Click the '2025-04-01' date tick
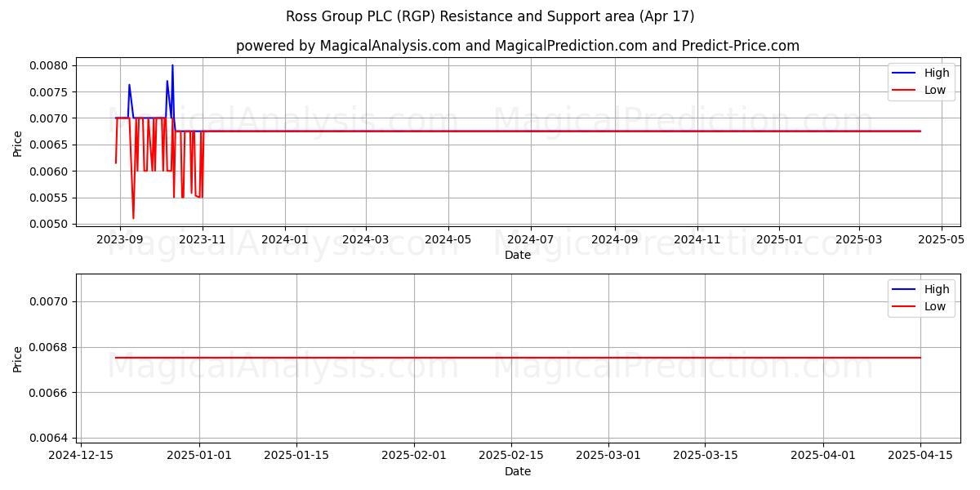This screenshot has height=490, width=980. pyautogui.click(x=823, y=457)
